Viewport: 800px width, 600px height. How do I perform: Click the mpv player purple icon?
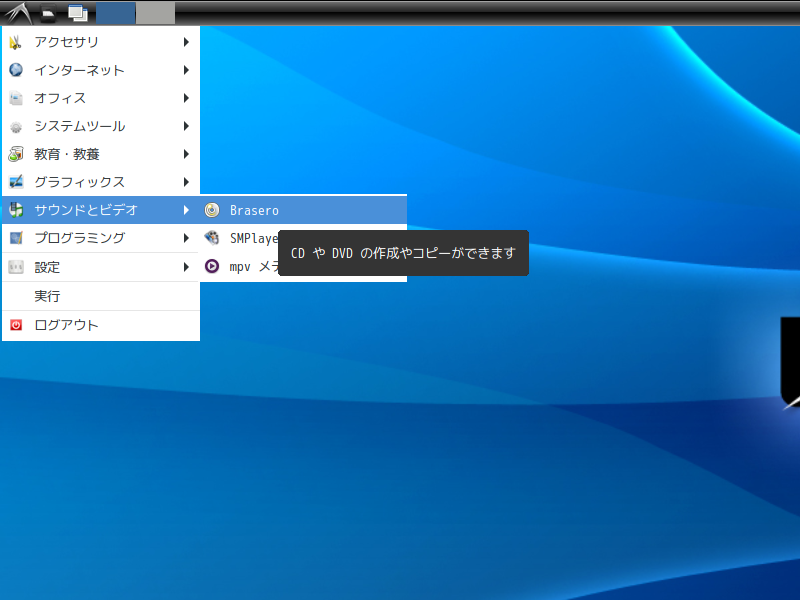point(212,266)
